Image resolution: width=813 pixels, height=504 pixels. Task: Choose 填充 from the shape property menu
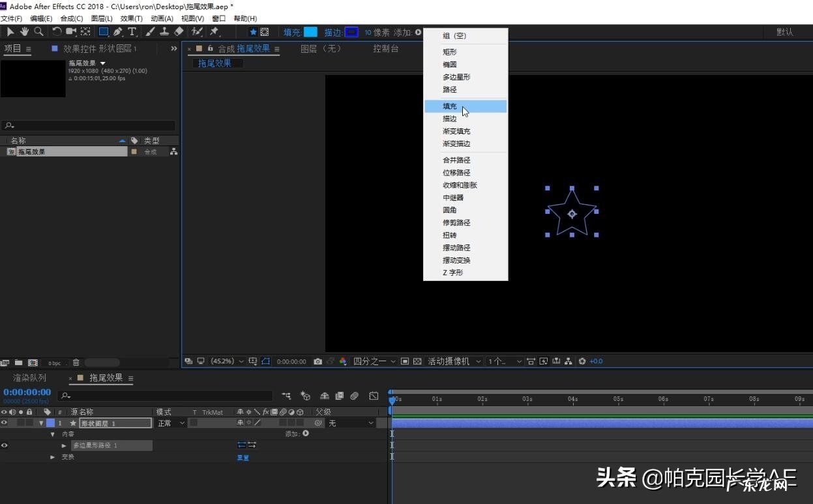pyautogui.click(x=449, y=106)
